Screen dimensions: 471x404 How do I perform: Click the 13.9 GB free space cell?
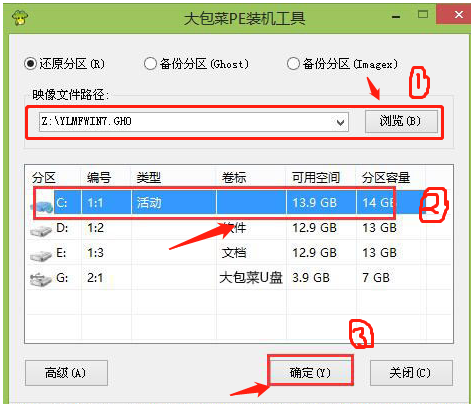click(x=315, y=203)
